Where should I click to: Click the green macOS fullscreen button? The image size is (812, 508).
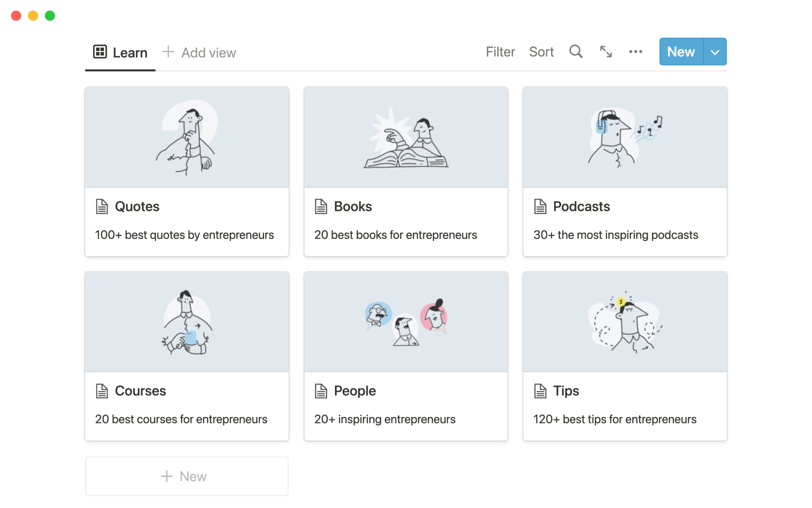click(50, 16)
